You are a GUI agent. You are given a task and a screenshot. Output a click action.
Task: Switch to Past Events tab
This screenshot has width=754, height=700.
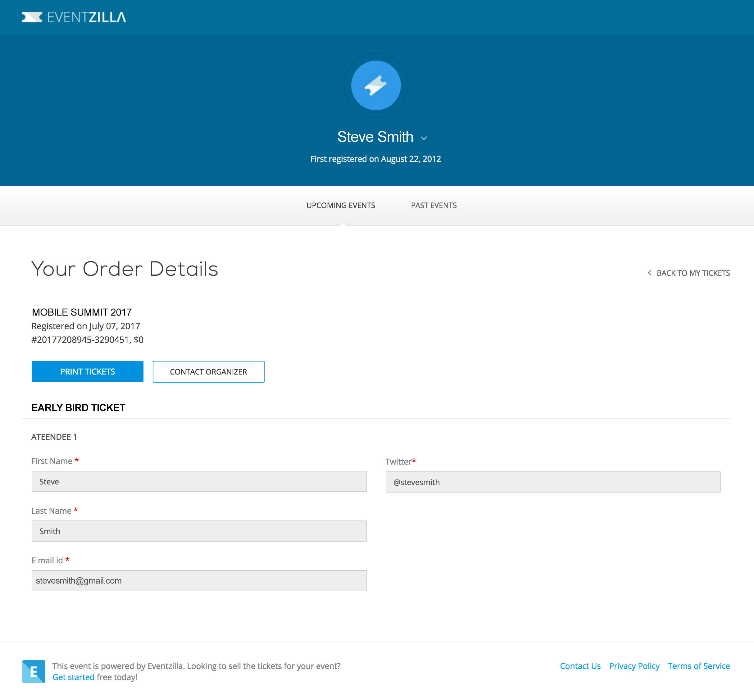(434, 205)
